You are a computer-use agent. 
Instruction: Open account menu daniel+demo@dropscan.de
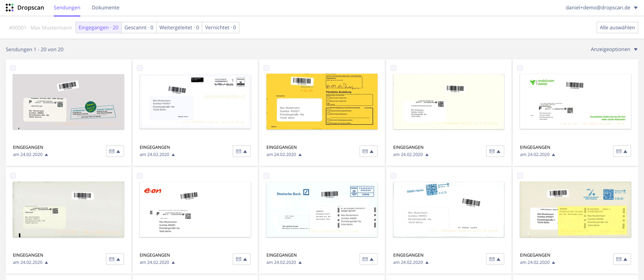pyautogui.click(x=601, y=8)
